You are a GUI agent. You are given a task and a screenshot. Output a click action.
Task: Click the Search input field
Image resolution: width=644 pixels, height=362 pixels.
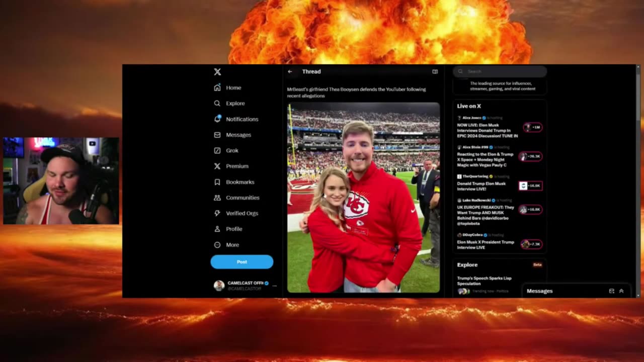(500, 71)
